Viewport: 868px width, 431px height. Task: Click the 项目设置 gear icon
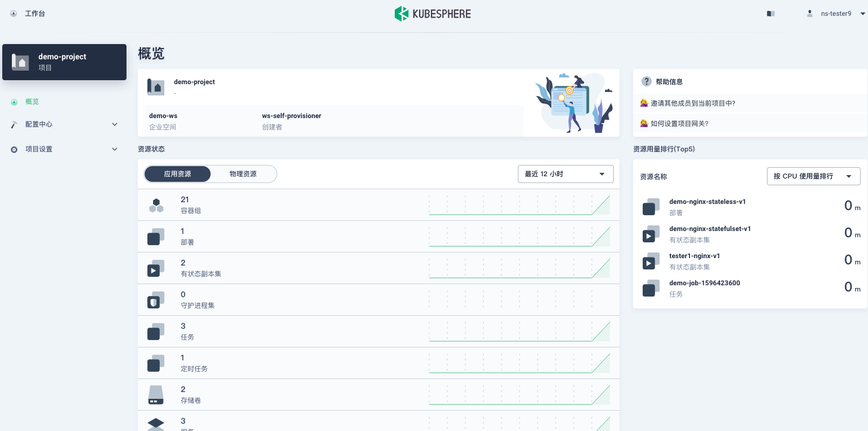pyautogui.click(x=14, y=149)
